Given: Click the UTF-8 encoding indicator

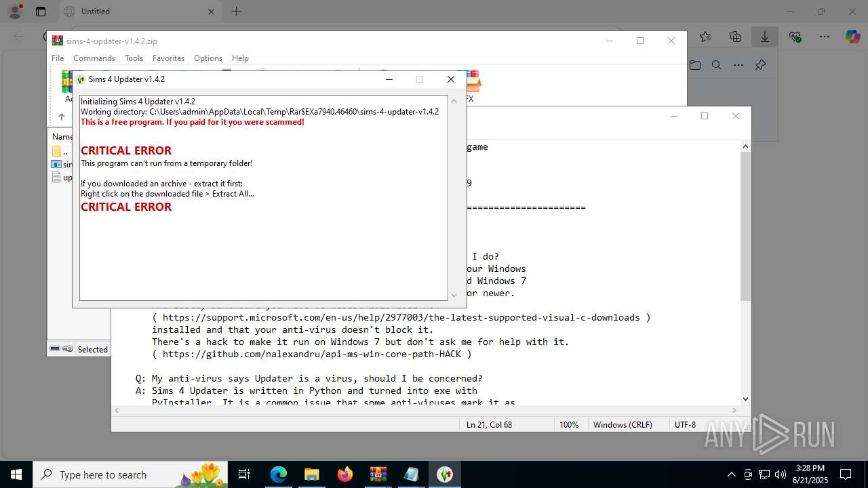Looking at the screenshot, I should point(685,425).
